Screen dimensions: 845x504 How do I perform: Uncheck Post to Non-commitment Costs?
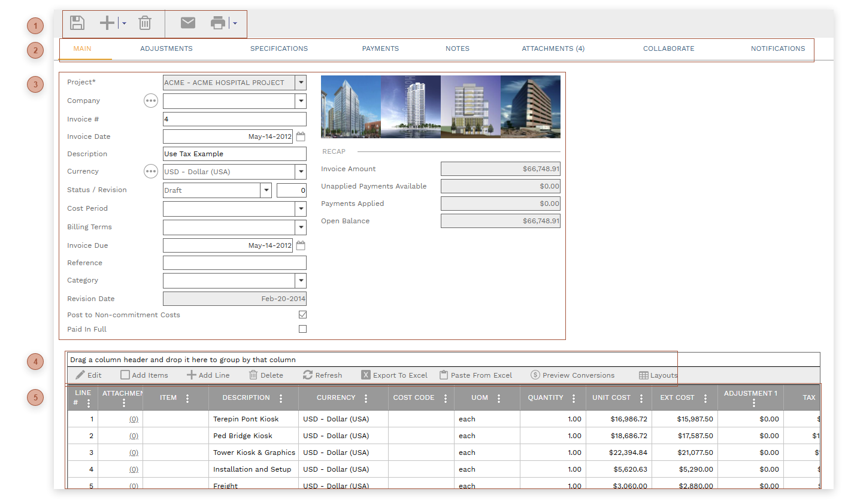pyautogui.click(x=302, y=314)
